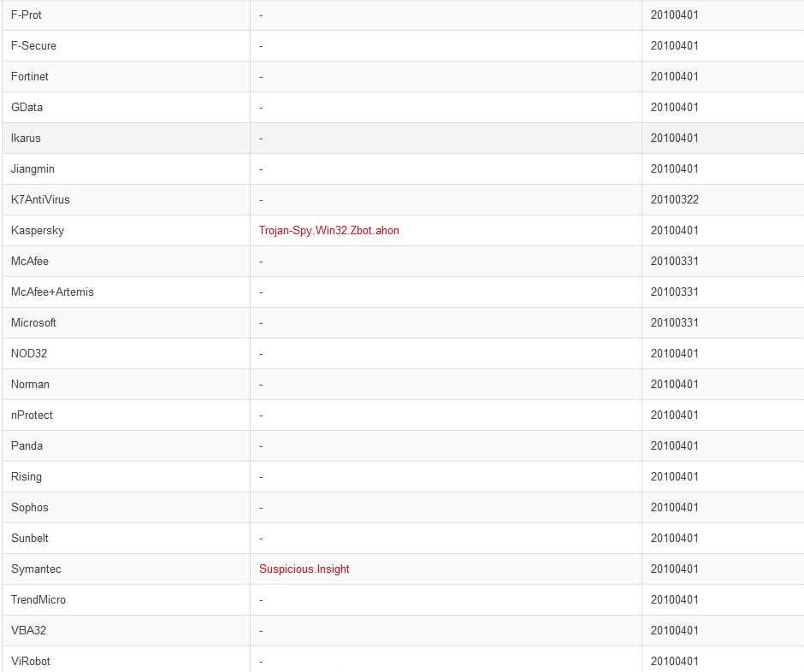Select the GData antivirus label
Viewport: 804px width, 672px height.
[27, 107]
